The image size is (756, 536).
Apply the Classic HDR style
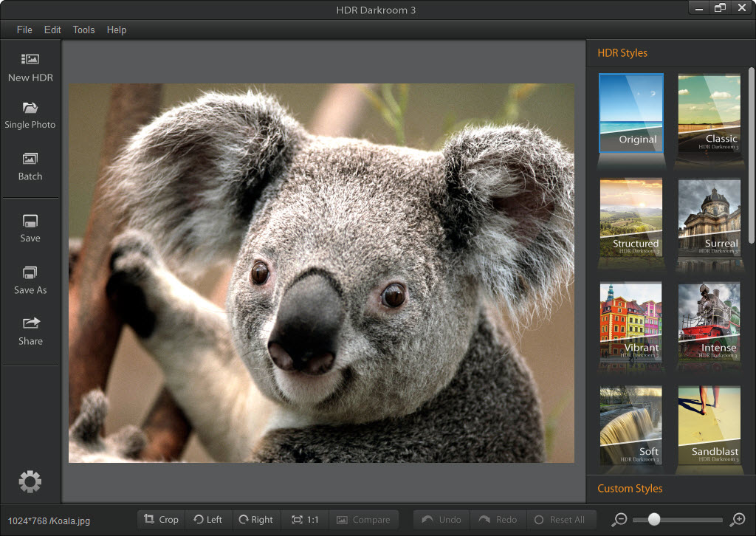[709, 113]
